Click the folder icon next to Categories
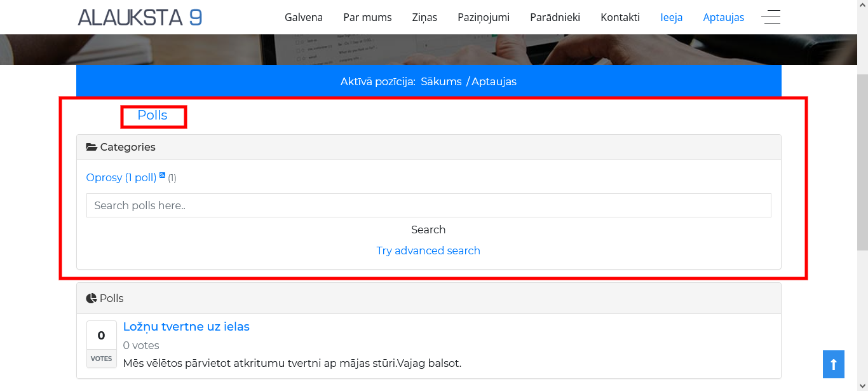 (92, 147)
